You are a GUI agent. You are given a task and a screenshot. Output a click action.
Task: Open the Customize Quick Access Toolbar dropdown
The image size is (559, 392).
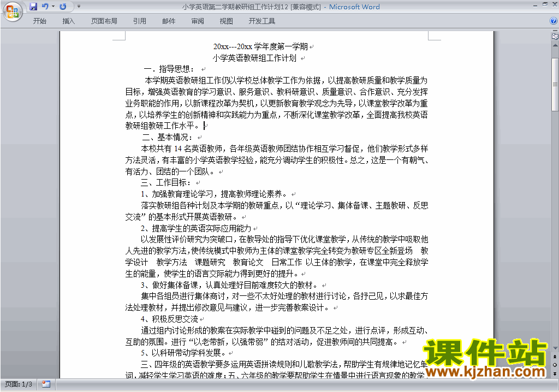pyautogui.click(x=79, y=7)
